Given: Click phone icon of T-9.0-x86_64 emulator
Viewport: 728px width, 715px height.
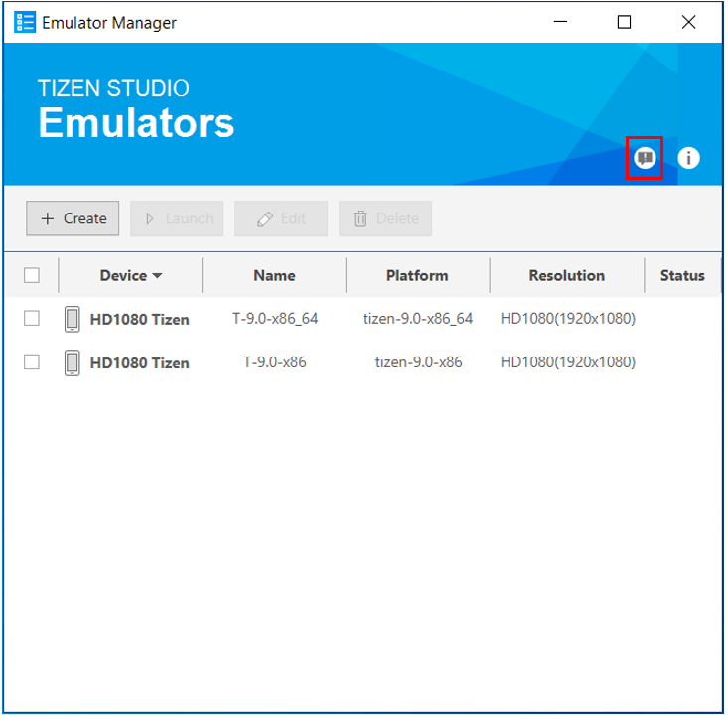Looking at the screenshot, I should tap(73, 319).
